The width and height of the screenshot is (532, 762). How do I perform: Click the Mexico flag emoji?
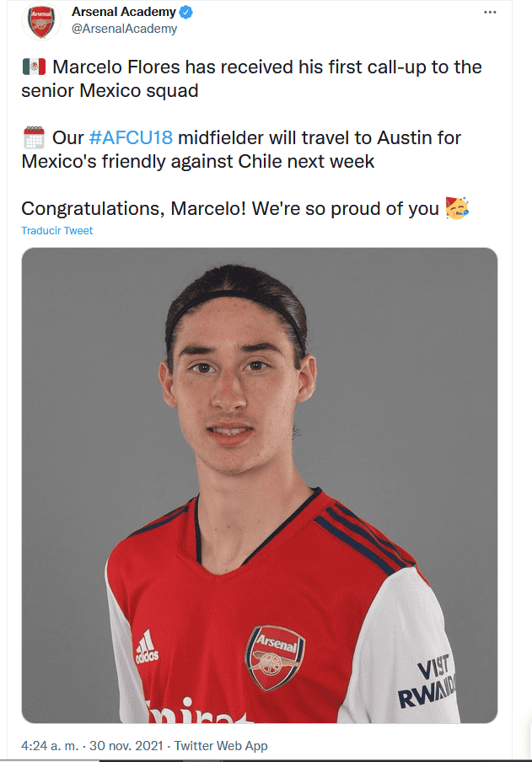tap(34, 67)
